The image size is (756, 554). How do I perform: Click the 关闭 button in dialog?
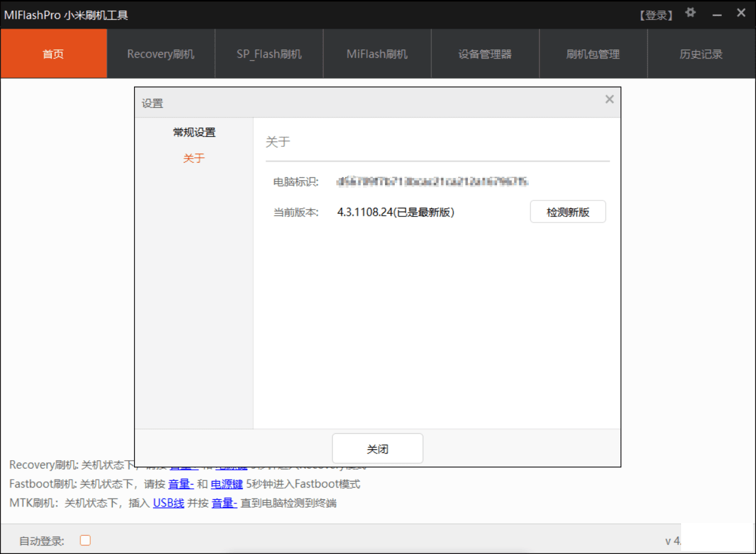click(x=378, y=449)
